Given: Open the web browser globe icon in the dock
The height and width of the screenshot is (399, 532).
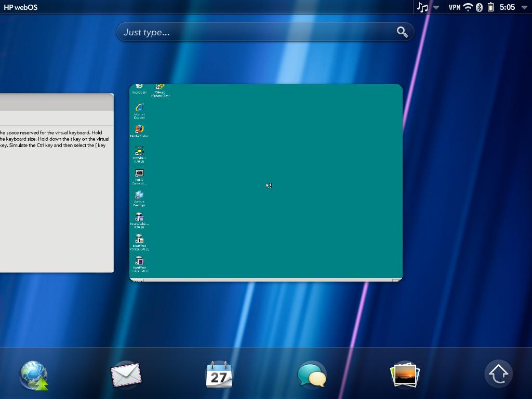Looking at the screenshot, I should click(34, 375).
